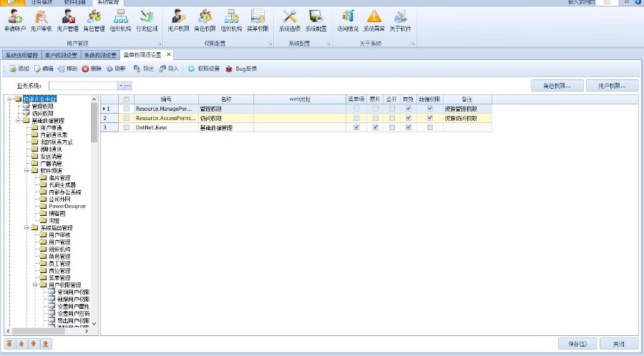Tick the row checkbox for Resource.ManagePermission
This screenshot has height=356, width=644.
(127, 109)
